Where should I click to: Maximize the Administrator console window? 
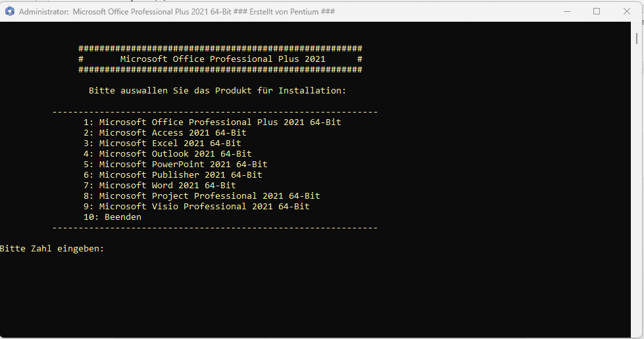coord(597,11)
